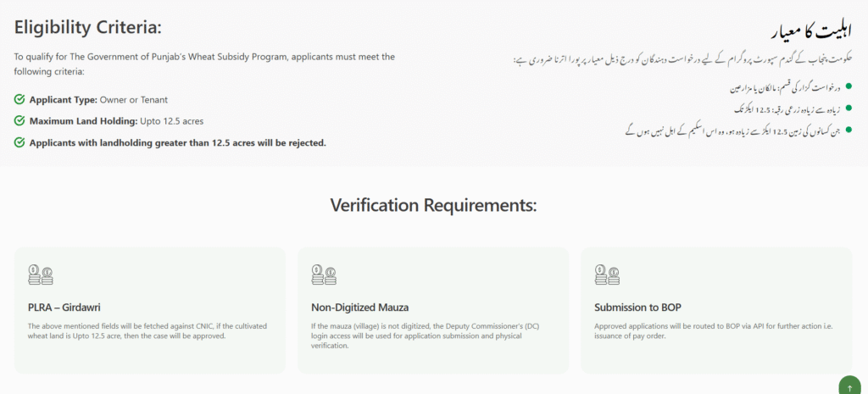Click the coins icon above PLRA – Girdawri

coord(41,275)
